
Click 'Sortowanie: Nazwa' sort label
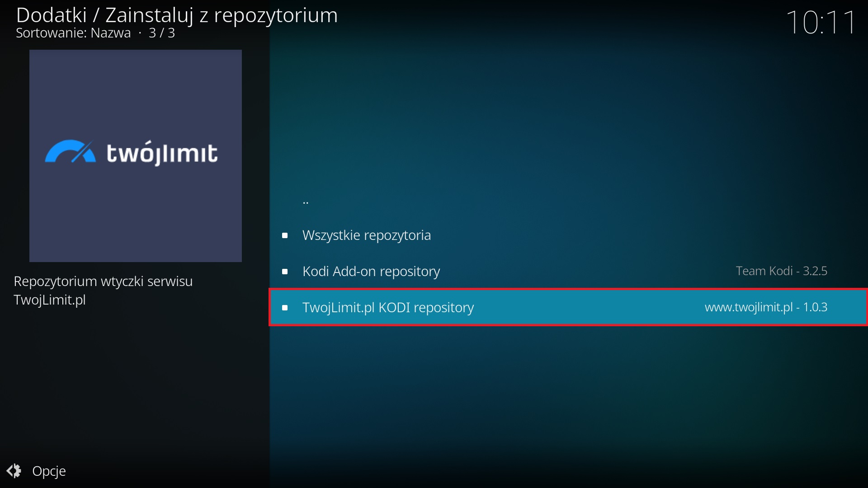point(73,33)
